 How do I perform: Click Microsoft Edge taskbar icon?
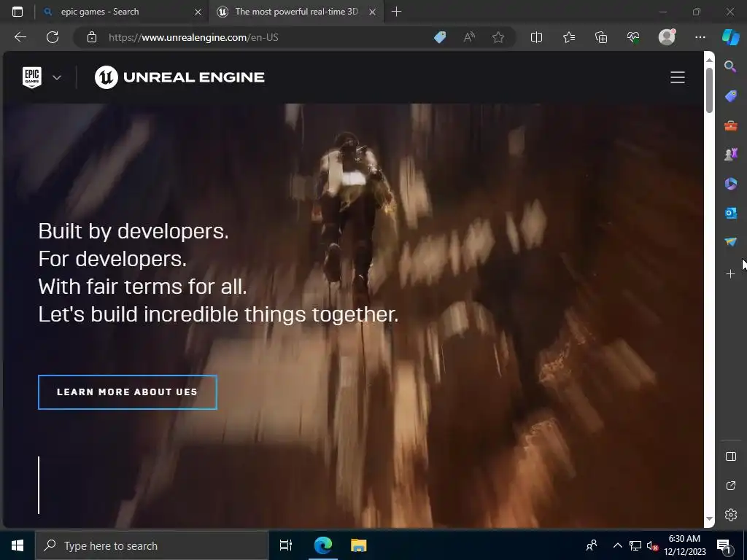tap(323, 545)
